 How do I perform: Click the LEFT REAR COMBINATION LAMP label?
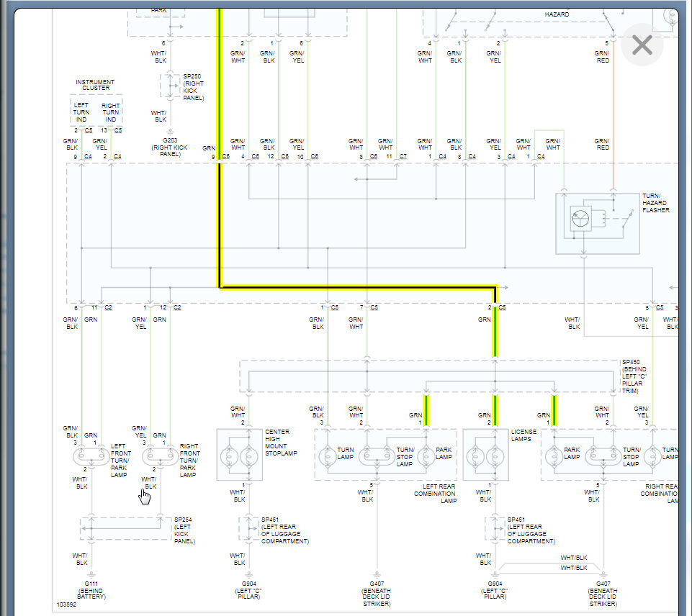(435, 494)
